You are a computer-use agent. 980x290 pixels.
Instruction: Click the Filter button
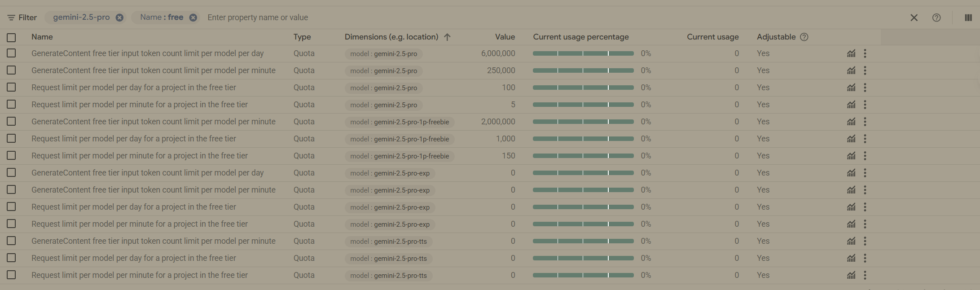click(22, 18)
